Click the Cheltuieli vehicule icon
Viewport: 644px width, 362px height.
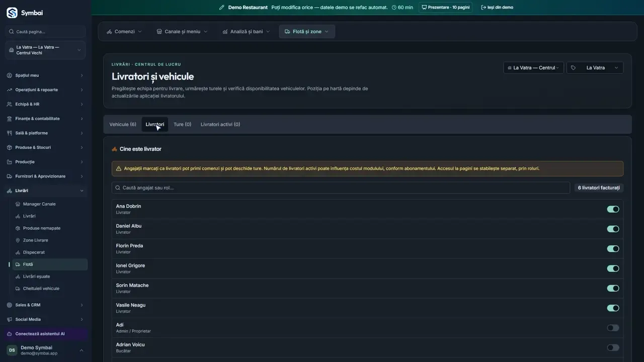click(18, 289)
